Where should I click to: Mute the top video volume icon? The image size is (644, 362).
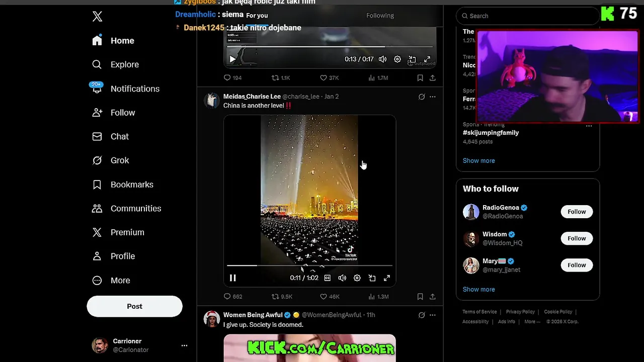coord(382,59)
